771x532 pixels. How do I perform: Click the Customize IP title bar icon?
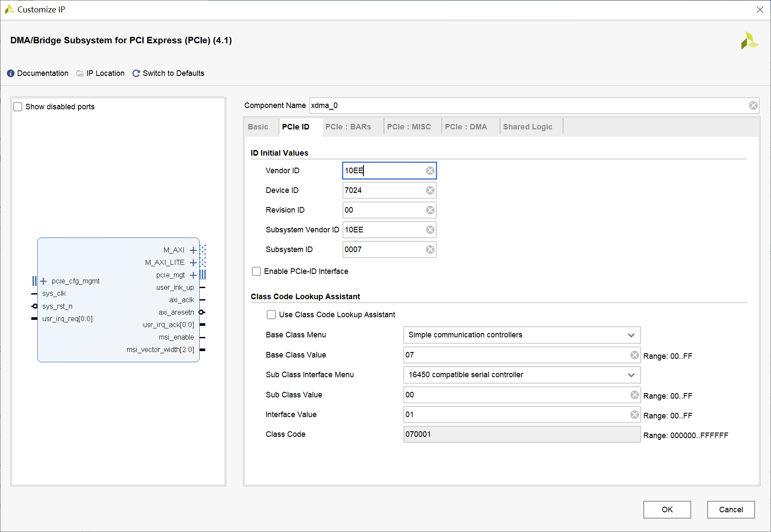point(9,9)
